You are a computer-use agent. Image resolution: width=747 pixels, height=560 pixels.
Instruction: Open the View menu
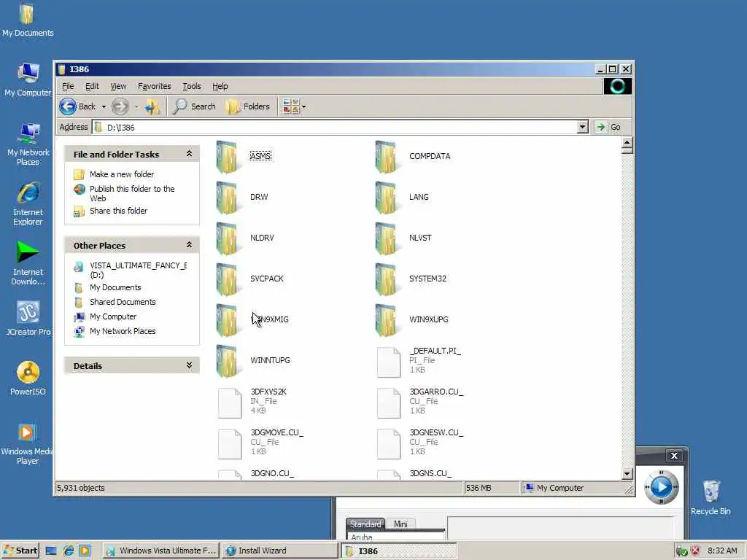pos(118,86)
